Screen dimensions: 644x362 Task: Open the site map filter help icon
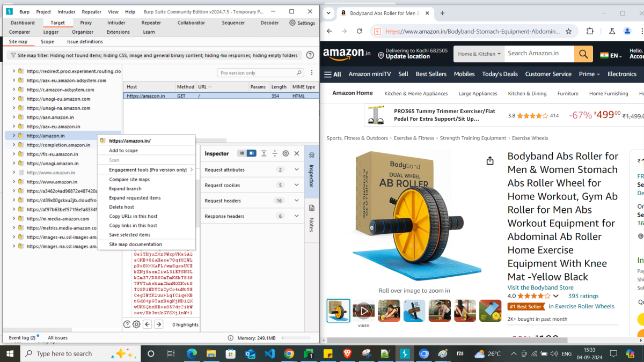[x=310, y=55]
